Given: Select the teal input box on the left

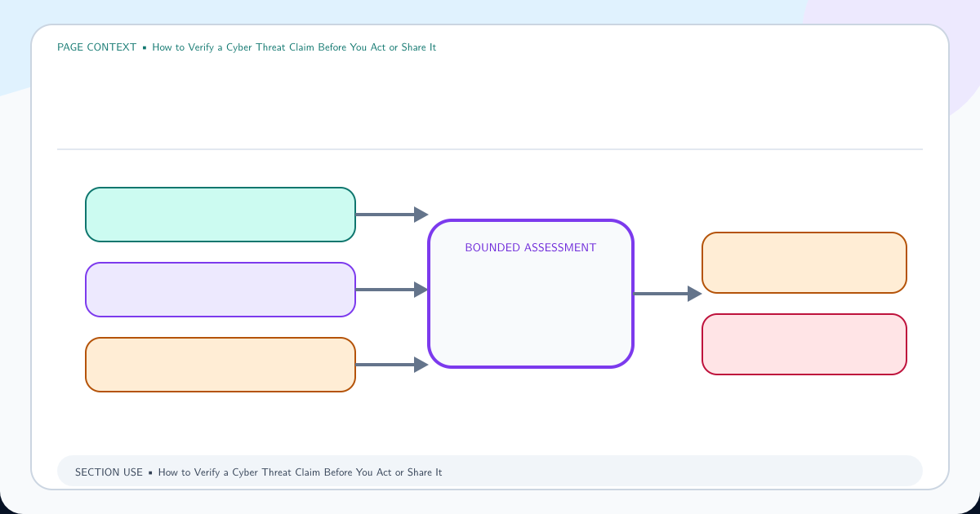Looking at the screenshot, I should [x=220, y=215].
